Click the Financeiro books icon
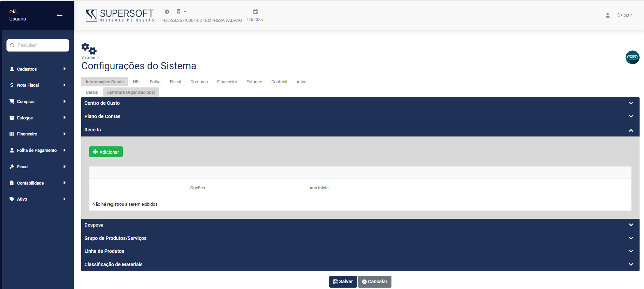 tap(12, 134)
